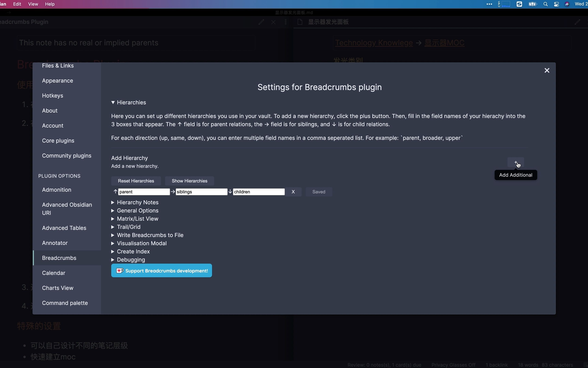Click Support Breadcrumbs development link
Viewport: 588px width, 368px height.
coord(161,271)
